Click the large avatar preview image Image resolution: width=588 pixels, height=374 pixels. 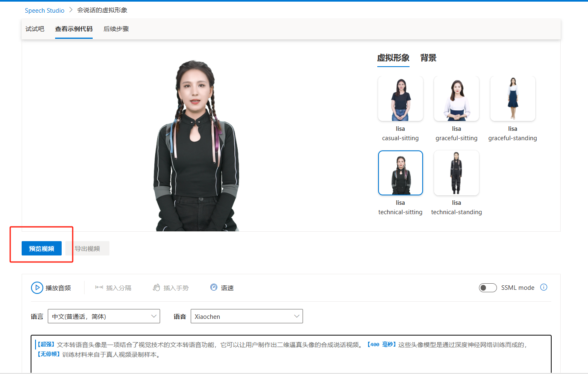[196, 146]
